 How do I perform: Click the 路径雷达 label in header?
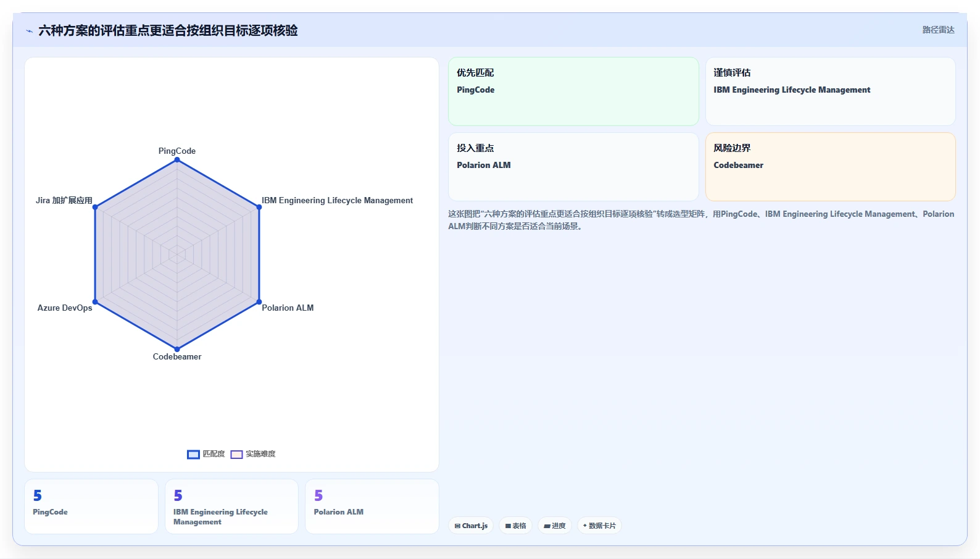point(938,30)
